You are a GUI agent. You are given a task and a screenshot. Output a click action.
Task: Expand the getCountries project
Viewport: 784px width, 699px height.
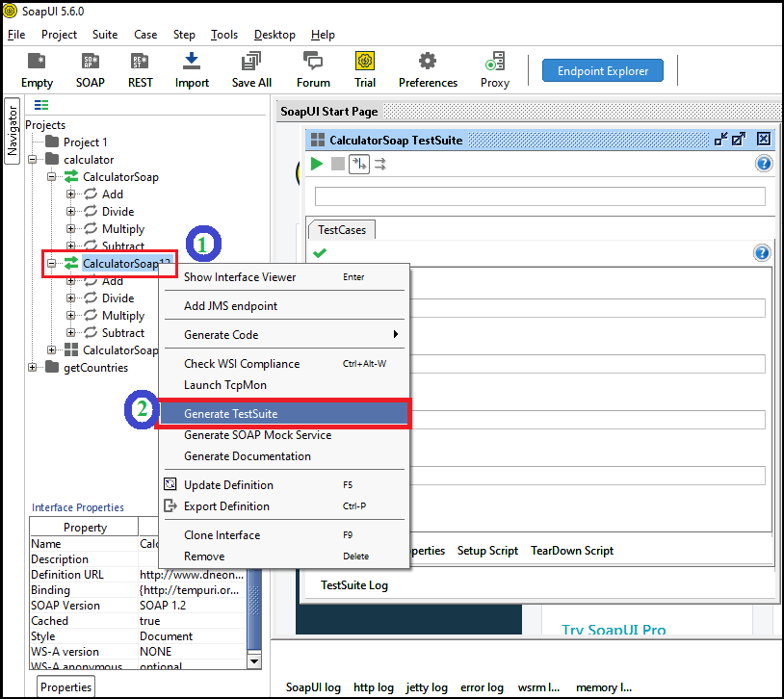pyautogui.click(x=33, y=368)
